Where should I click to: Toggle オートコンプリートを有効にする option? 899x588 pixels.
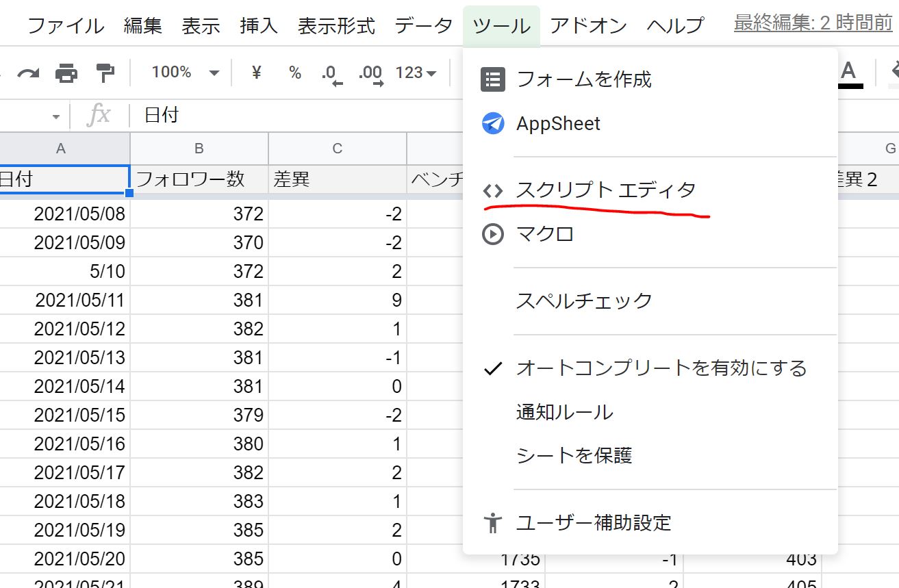click(x=661, y=368)
